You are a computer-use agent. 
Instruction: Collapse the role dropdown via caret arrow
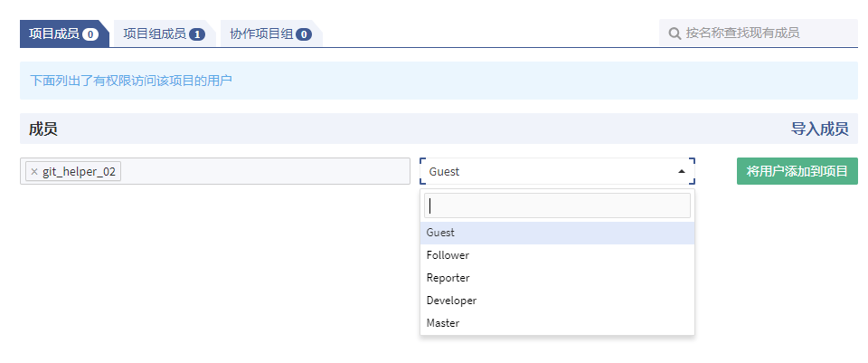(x=681, y=171)
